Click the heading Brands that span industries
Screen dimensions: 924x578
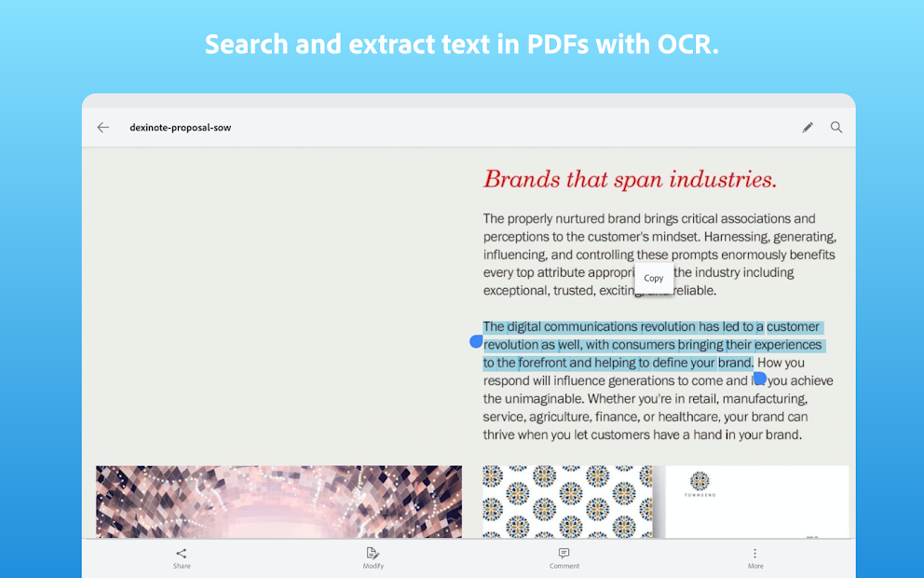[x=629, y=179]
